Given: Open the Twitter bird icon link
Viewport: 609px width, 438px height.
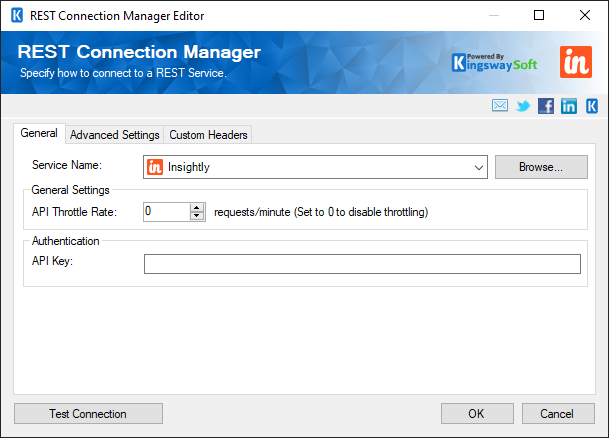Looking at the screenshot, I should click(523, 106).
